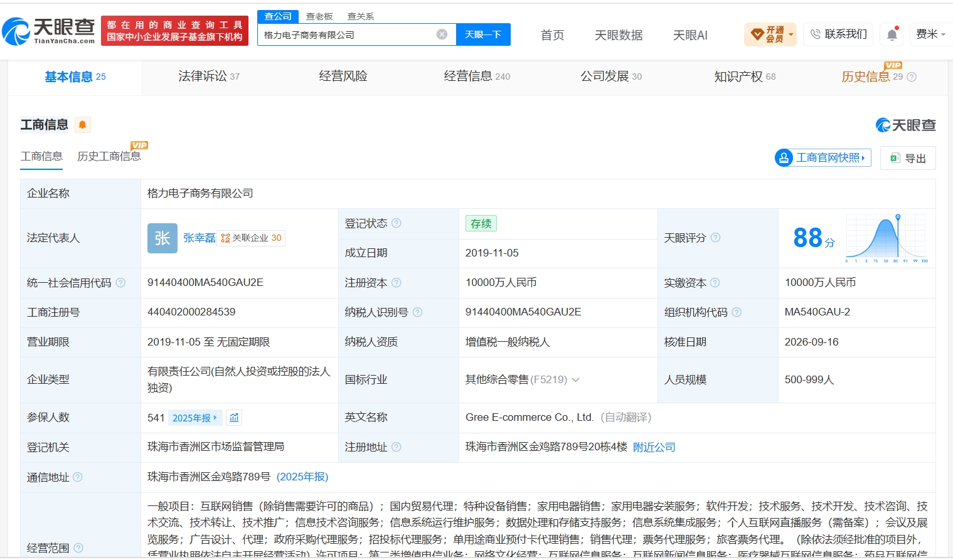
Task: Click help icon next to 经营范围
Action: (78, 548)
